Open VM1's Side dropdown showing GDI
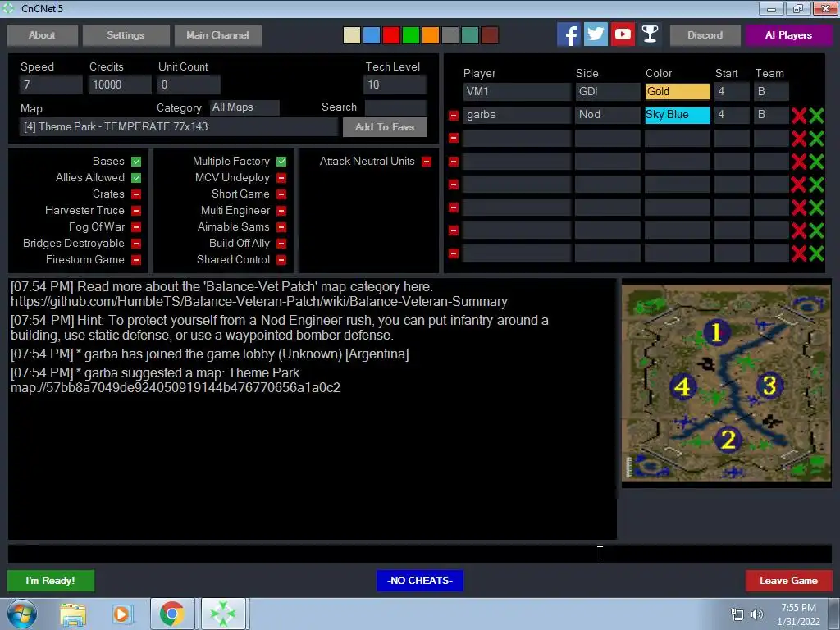 coord(608,92)
